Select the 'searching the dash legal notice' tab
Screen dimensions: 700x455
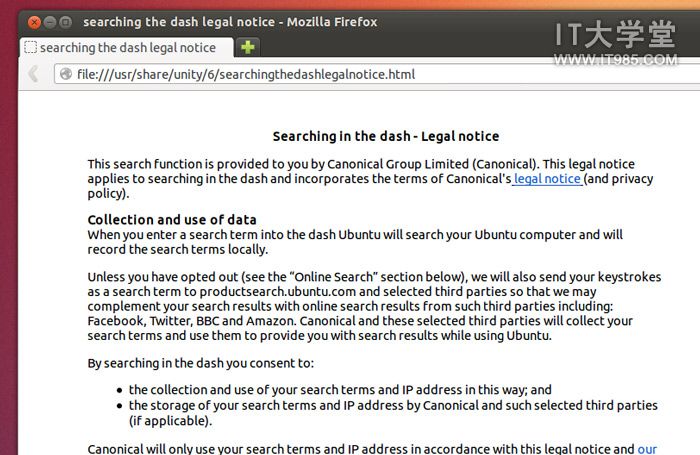[x=127, y=47]
